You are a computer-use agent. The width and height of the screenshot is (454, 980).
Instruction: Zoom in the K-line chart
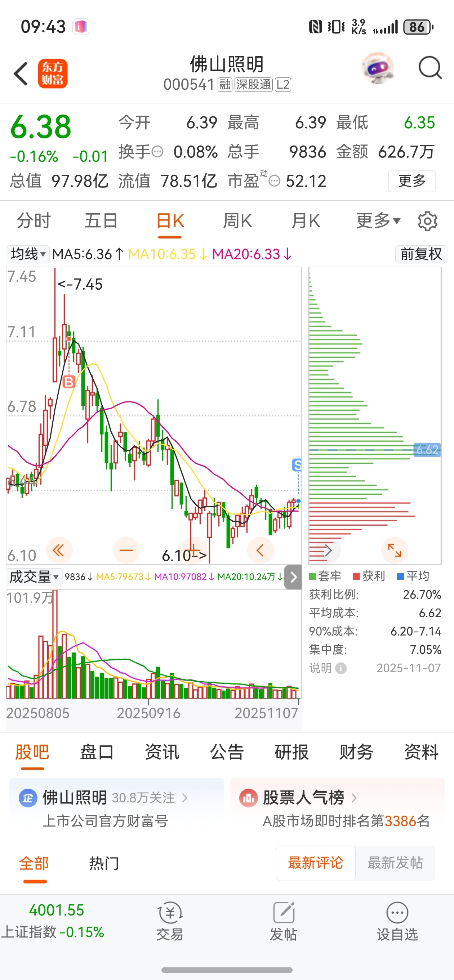tap(193, 550)
